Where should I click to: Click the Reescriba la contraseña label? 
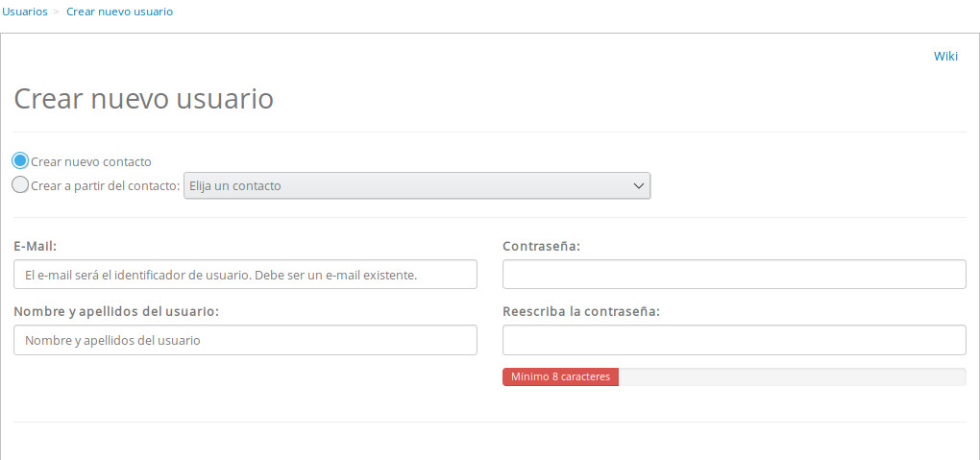[580, 312]
